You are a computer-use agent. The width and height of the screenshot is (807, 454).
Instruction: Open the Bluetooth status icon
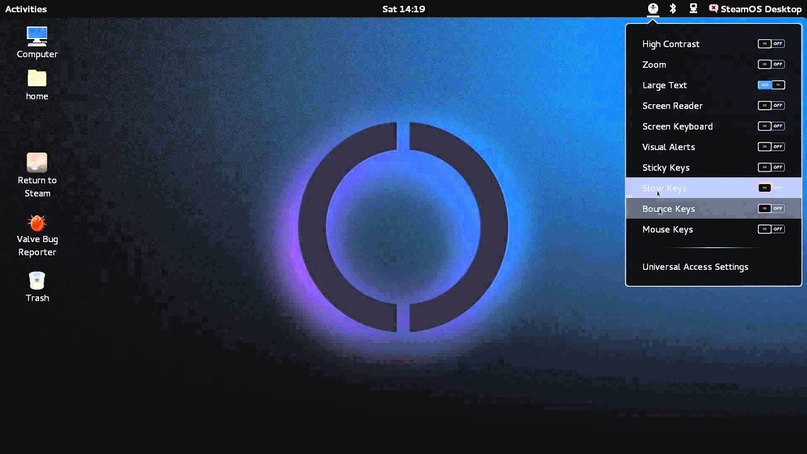(x=673, y=9)
